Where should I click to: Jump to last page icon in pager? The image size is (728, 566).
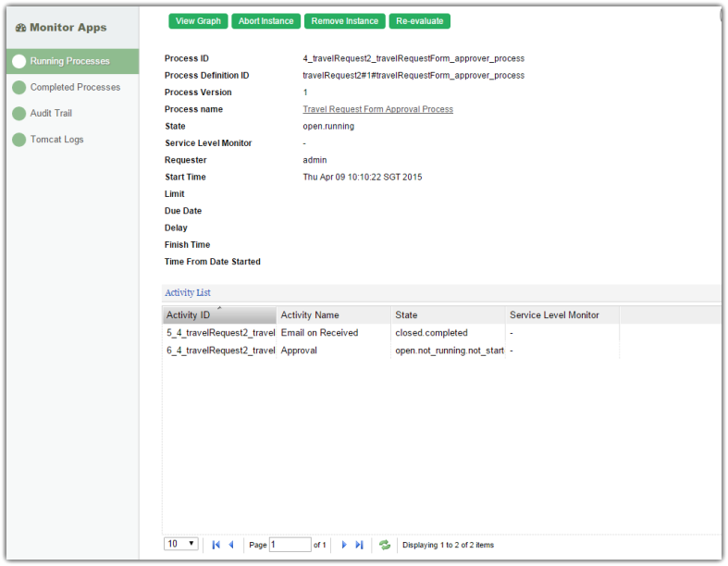click(359, 545)
